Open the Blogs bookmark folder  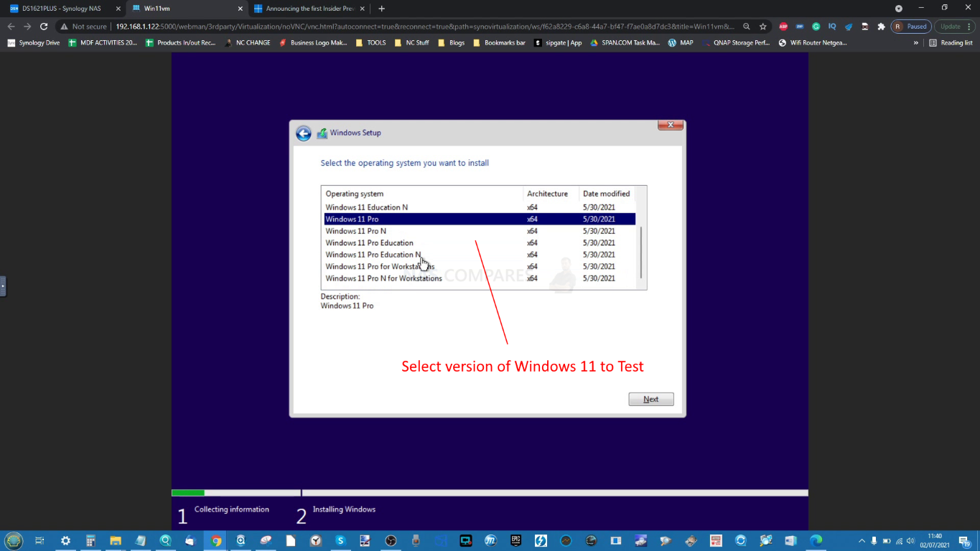452,43
